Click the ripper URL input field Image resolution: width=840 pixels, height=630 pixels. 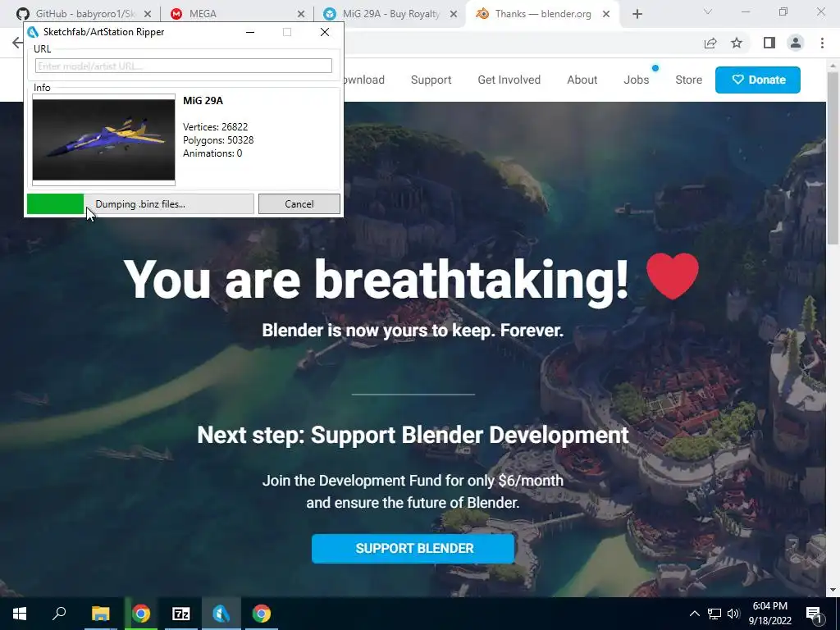183,66
